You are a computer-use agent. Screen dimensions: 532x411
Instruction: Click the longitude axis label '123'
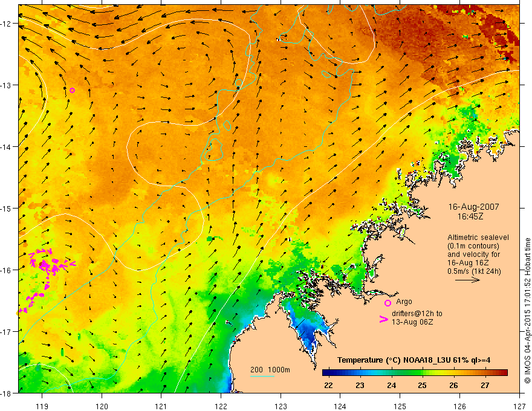pyautogui.click(x=281, y=406)
